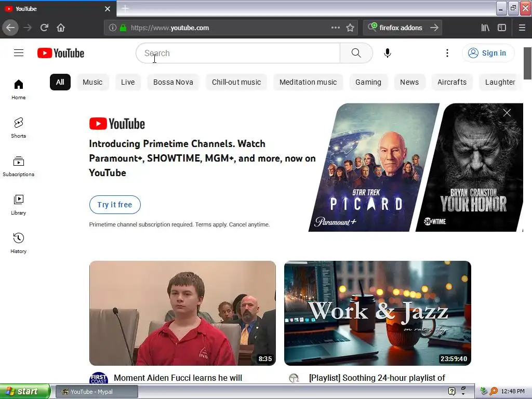Open video title Moment Aiden Fucci learns
532x399 pixels.
[178, 378]
